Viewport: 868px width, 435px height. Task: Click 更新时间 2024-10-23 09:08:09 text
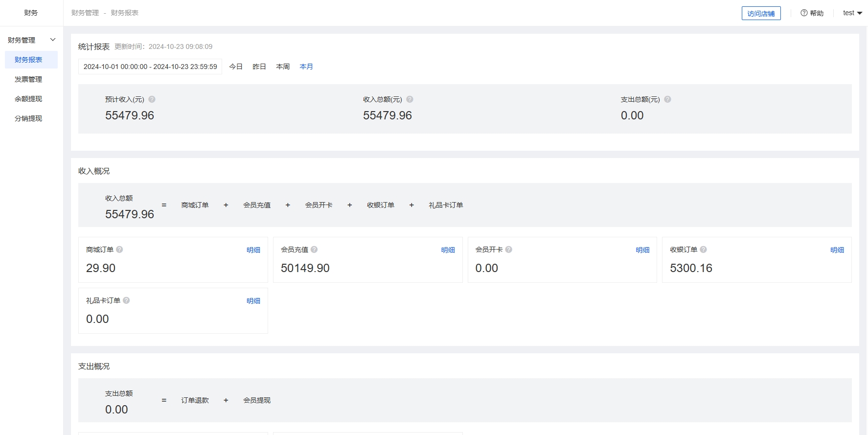point(163,46)
